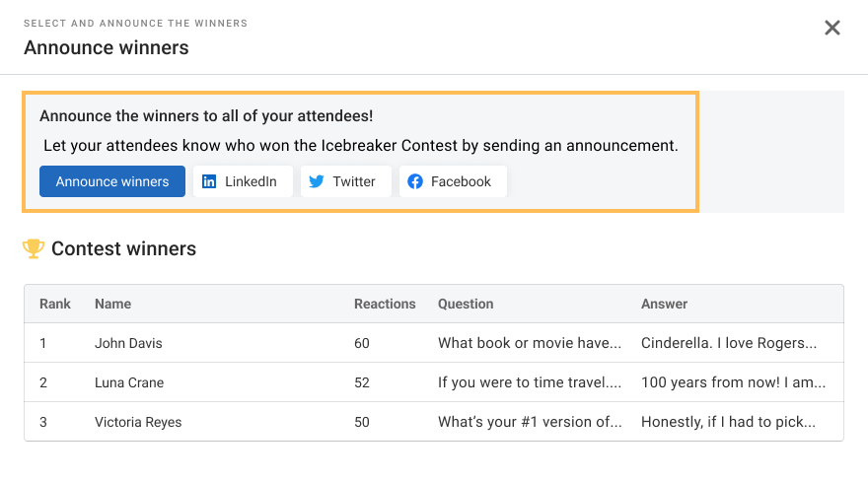Click the Twitter bird icon

click(317, 181)
